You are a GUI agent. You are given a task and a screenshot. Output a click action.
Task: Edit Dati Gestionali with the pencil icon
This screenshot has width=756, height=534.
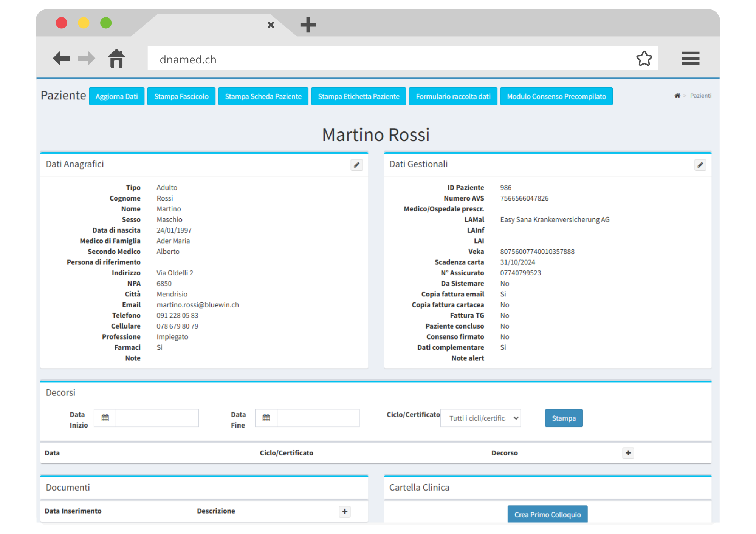(700, 165)
